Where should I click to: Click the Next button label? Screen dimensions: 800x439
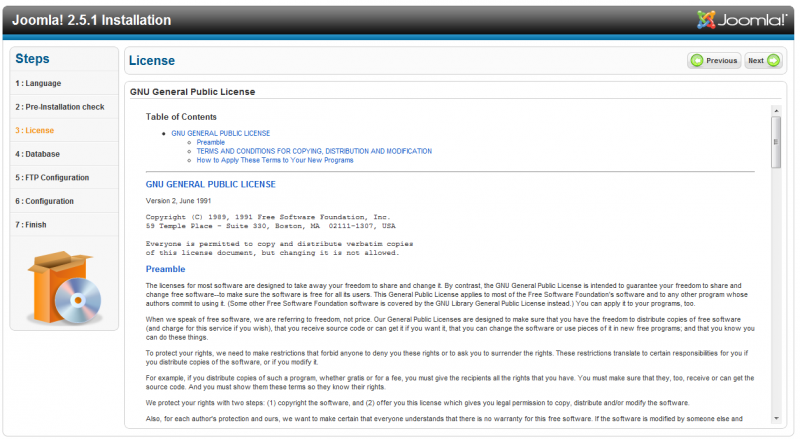pyautogui.click(x=756, y=61)
